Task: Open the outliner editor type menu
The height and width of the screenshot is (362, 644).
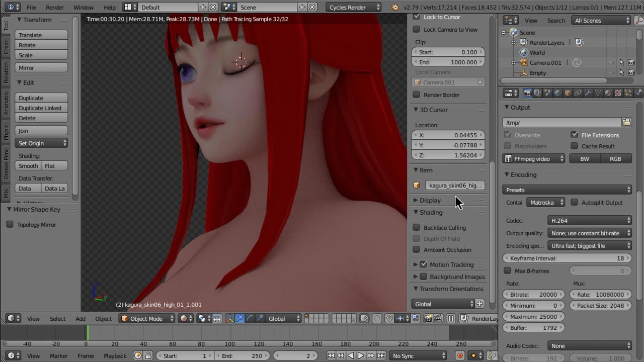Action: pyautogui.click(x=511, y=20)
